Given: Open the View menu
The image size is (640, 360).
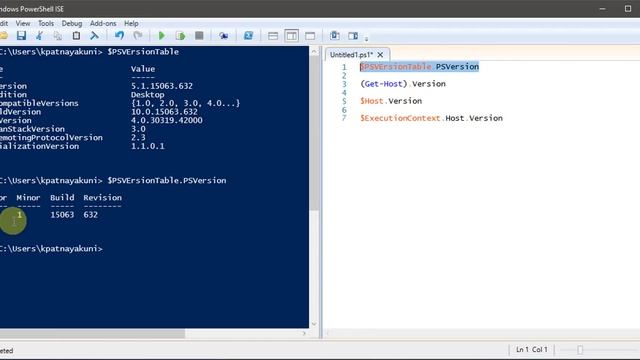Looking at the screenshot, I should tap(23, 23).
